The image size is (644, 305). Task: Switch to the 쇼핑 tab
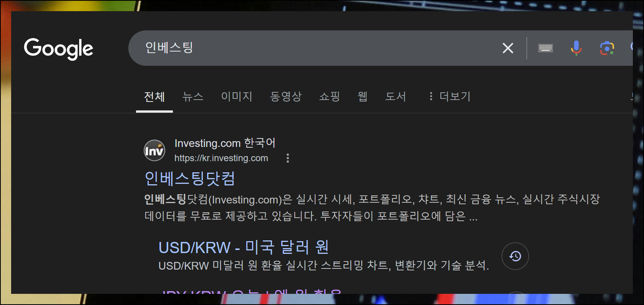click(x=330, y=97)
